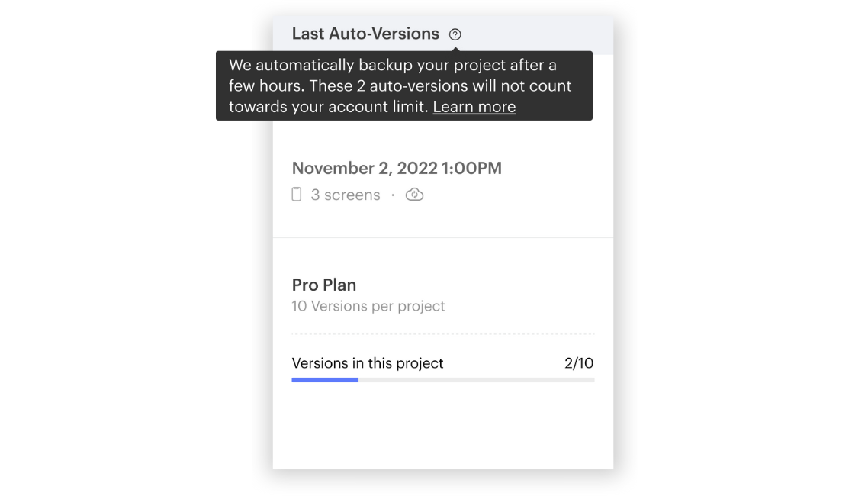Select the November 2, 2022 1:00PM version
This screenshot has width=868, height=496.
click(x=397, y=168)
